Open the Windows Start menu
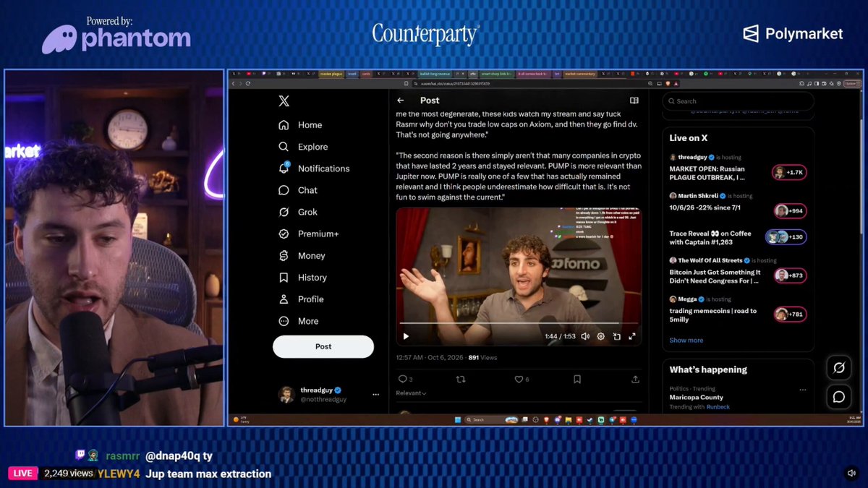Viewport: 868px width, 488px height. click(x=456, y=419)
